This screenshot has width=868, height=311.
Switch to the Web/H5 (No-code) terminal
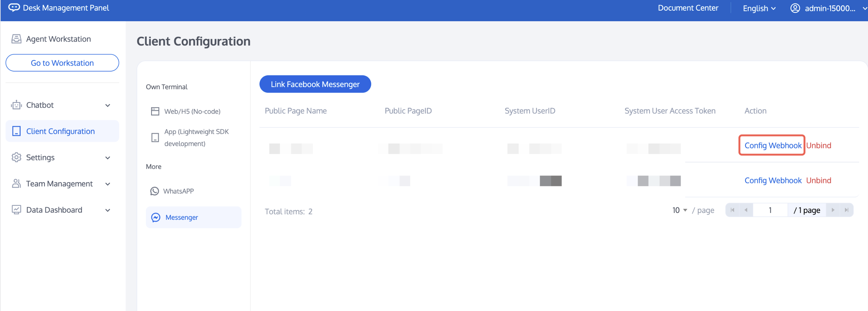[x=192, y=111]
